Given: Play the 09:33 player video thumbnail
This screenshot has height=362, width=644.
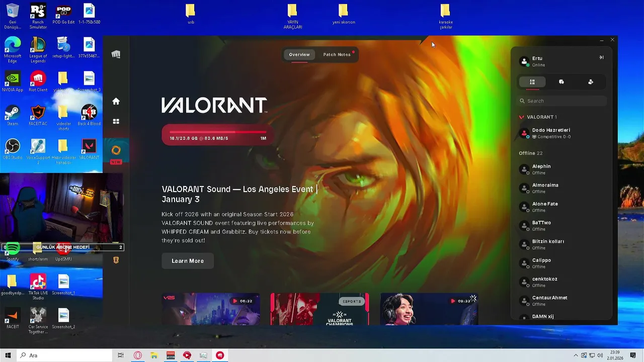Looking at the screenshot, I should point(429,309).
